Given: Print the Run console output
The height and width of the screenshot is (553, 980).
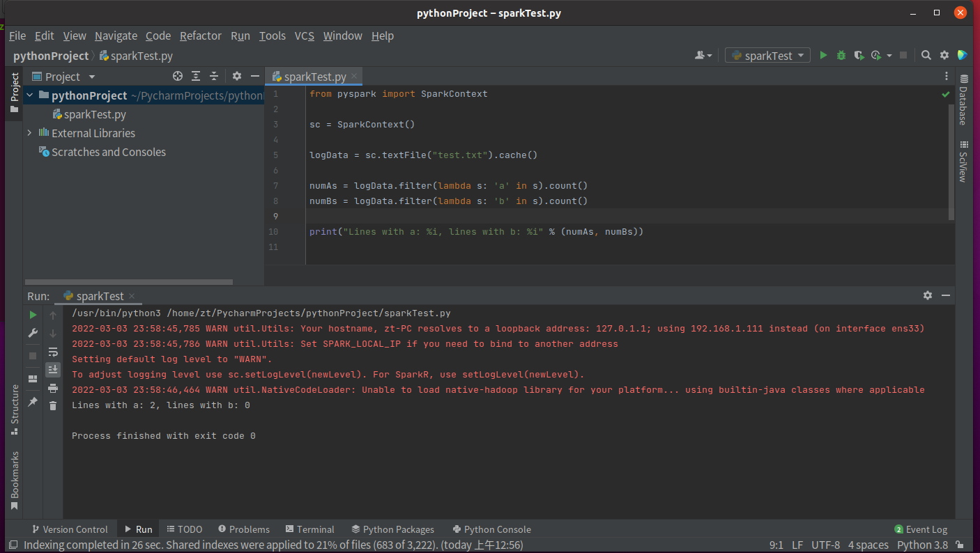Looking at the screenshot, I should pos(53,388).
